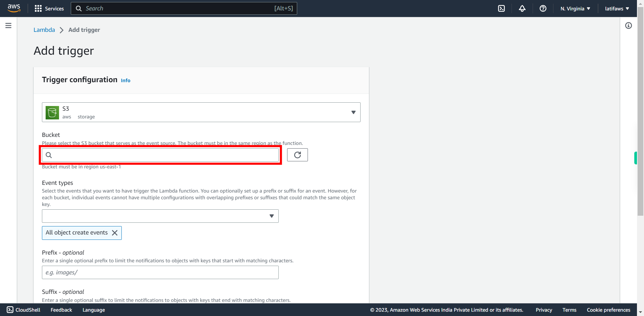Open Trigger configuration Info link
Image resolution: width=644 pixels, height=316 pixels.
[x=125, y=81]
